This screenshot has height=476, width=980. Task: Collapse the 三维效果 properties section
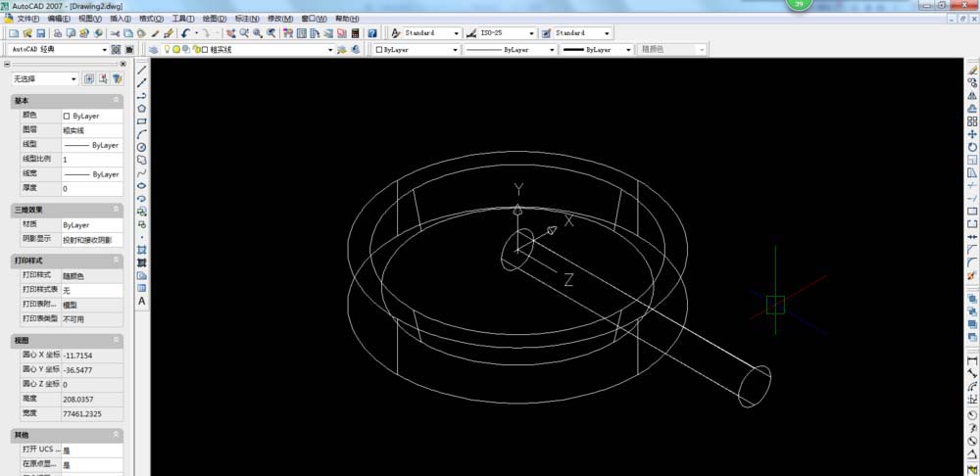point(116,210)
